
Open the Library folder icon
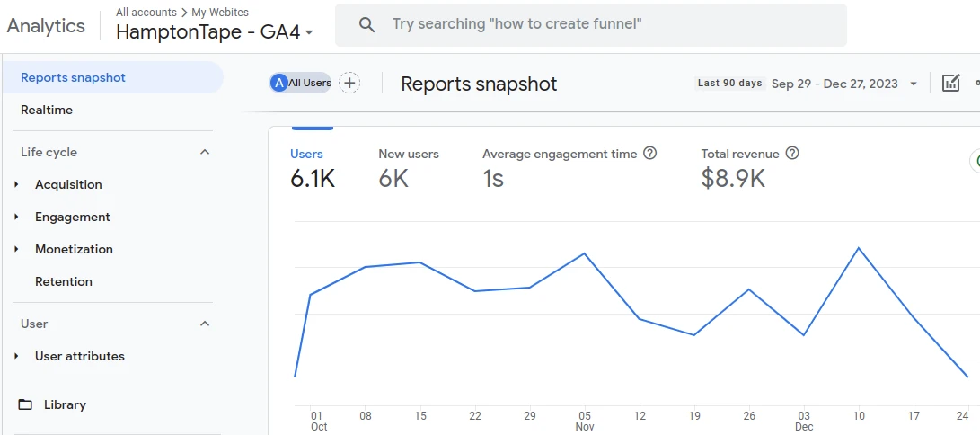point(25,404)
